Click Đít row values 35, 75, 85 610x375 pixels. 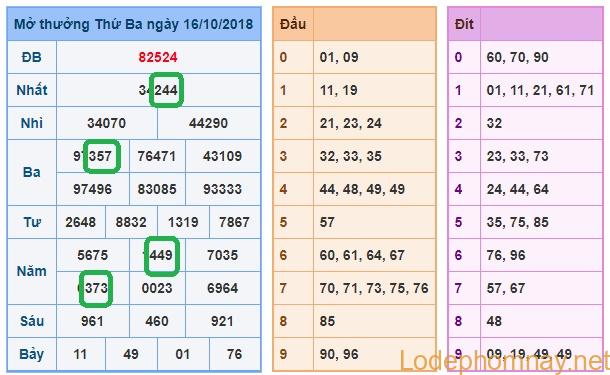(517, 223)
